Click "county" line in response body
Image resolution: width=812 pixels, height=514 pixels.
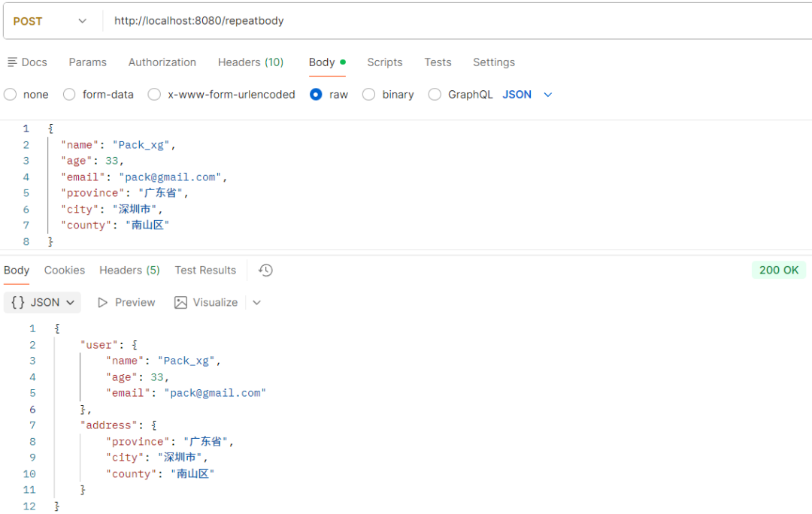point(160,473)
